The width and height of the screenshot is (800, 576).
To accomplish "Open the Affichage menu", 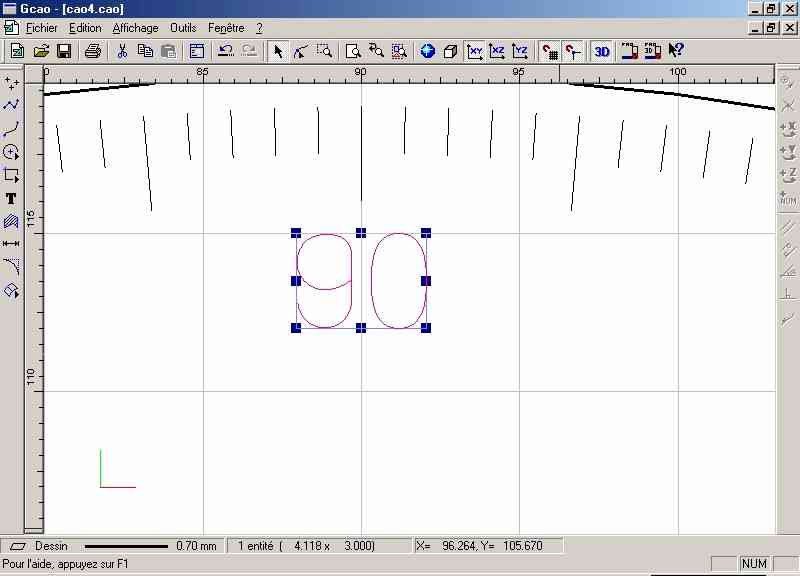I will click(x=135, y=28).
